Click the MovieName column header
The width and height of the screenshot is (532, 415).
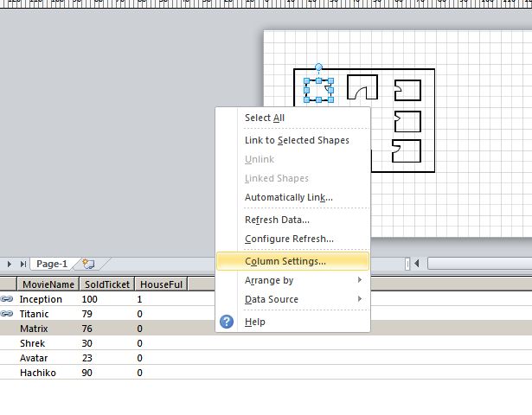click(x=48, y=284)
